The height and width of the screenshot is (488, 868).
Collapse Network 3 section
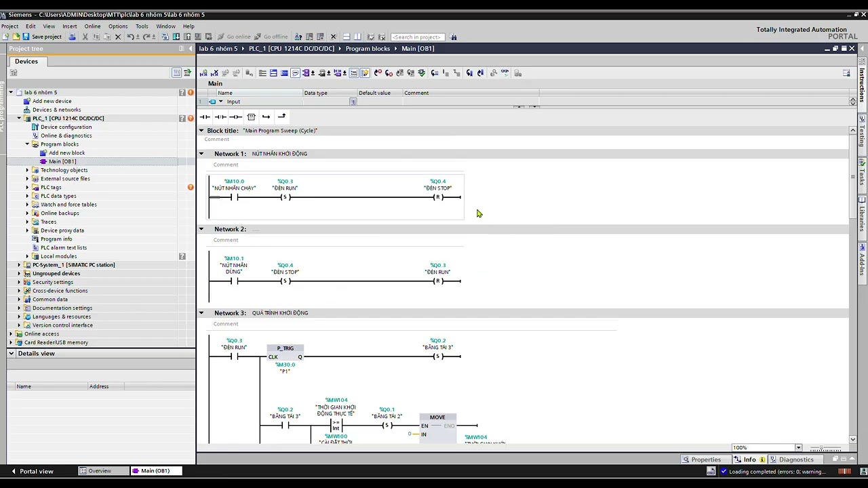pyautogui.click(x=201, y=313)
